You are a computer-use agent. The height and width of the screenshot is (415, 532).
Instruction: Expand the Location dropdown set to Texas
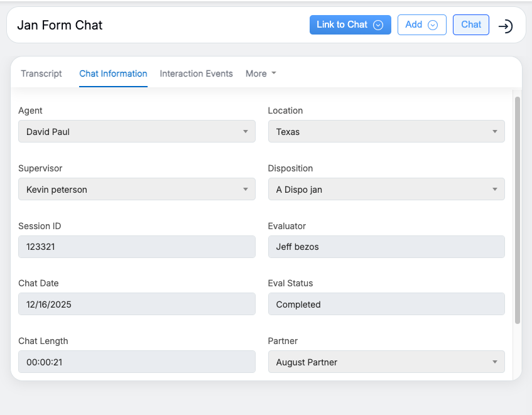(x=386, y=132)
